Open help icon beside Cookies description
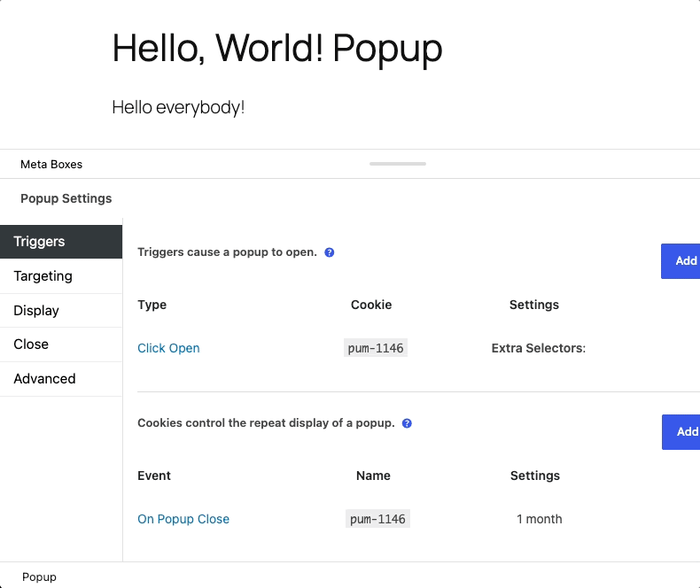 (407, 423)
